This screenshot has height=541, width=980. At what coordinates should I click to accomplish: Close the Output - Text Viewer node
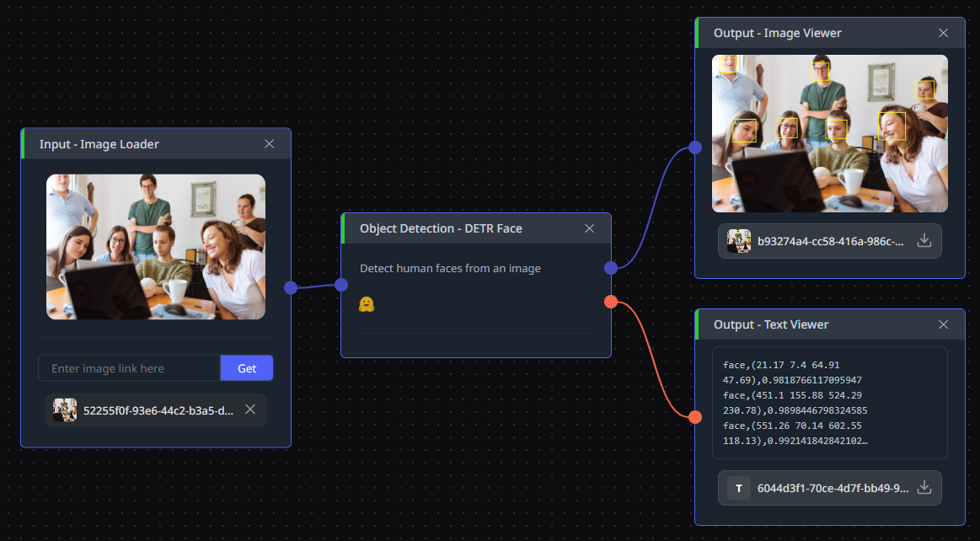click(x=943, y=324)
